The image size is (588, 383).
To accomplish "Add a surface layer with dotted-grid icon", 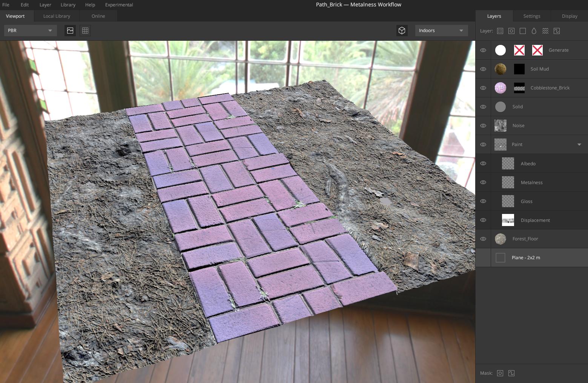I will [x=500, y=31].
